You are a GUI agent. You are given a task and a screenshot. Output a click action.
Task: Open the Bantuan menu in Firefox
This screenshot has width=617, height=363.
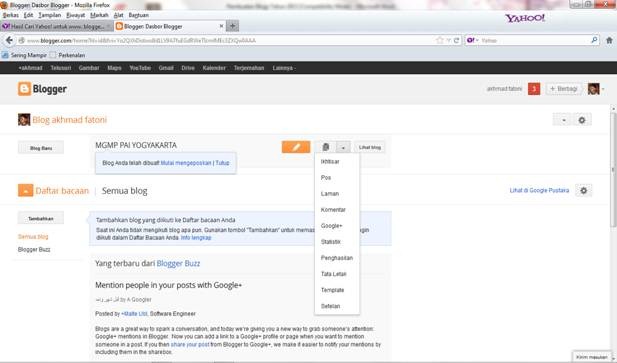[x=139, y=15]
